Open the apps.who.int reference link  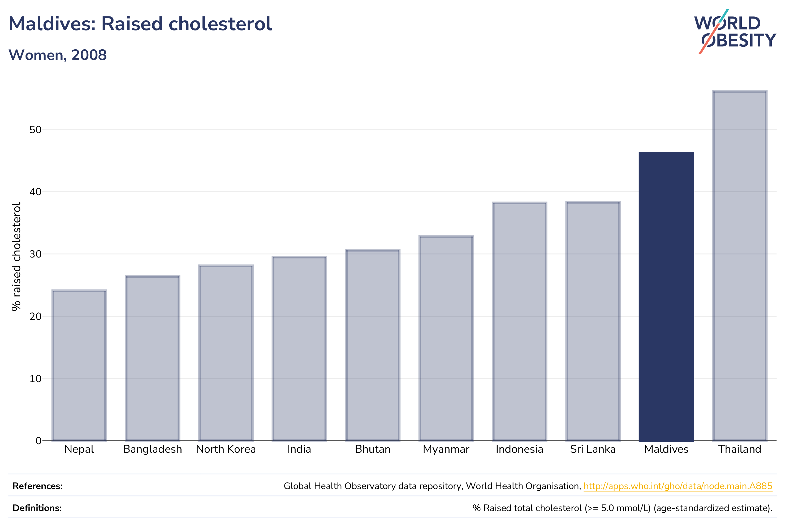(x=678, y=486)
